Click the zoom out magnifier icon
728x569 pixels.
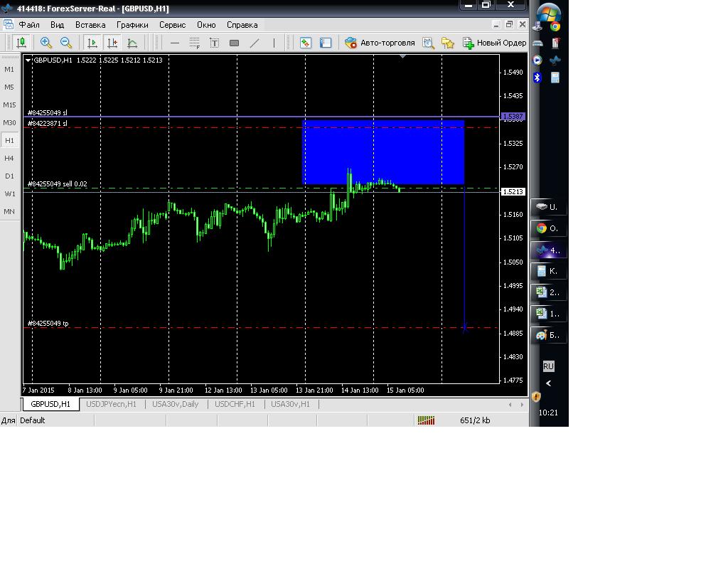click(66, 43)
